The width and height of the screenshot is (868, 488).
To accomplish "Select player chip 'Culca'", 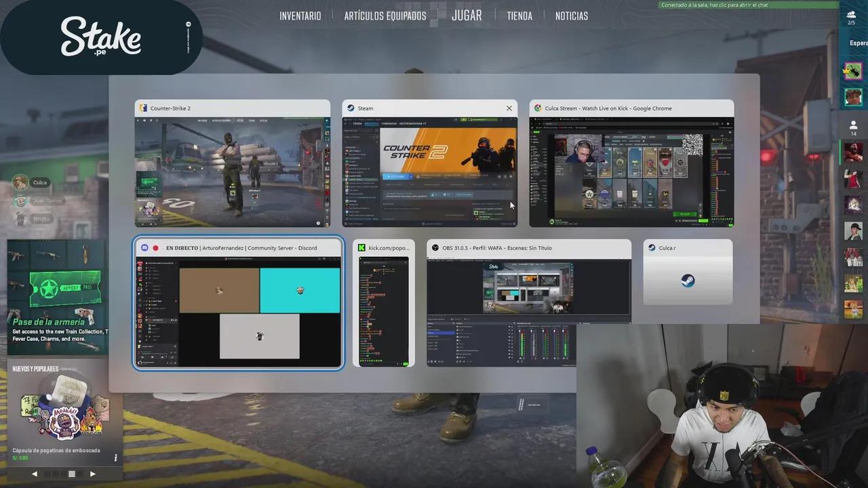I will [31, 182].
